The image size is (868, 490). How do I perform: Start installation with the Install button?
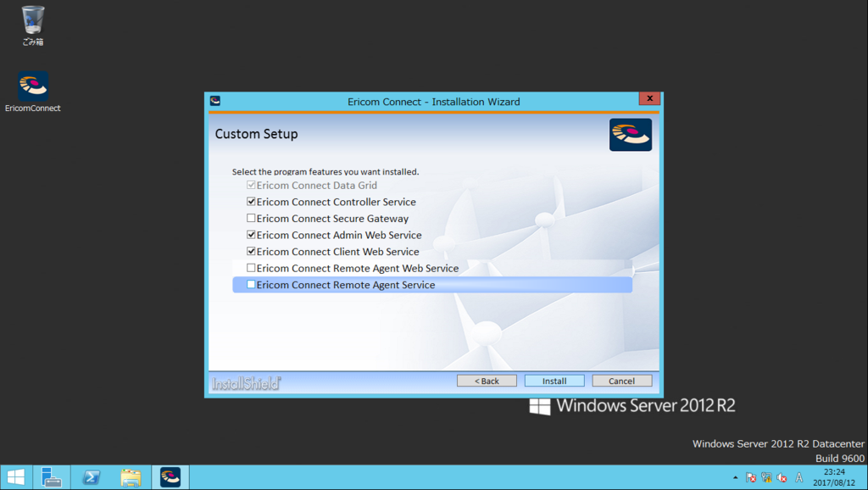coord(554,381)
